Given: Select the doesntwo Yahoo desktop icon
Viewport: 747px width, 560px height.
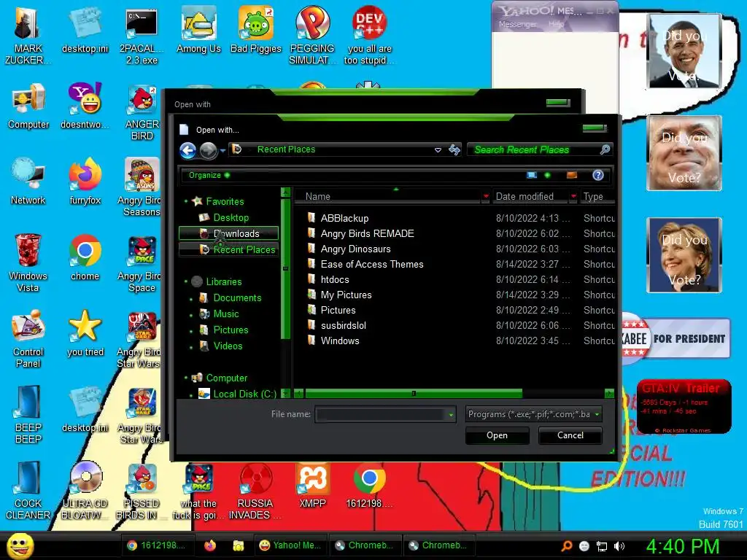Looking at the screenshot, I should 85,106.
